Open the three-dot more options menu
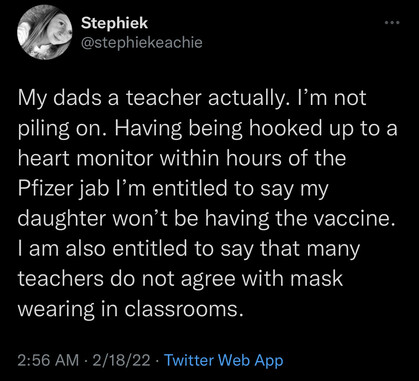Screen dimensions: 419x381 [392, 23]
